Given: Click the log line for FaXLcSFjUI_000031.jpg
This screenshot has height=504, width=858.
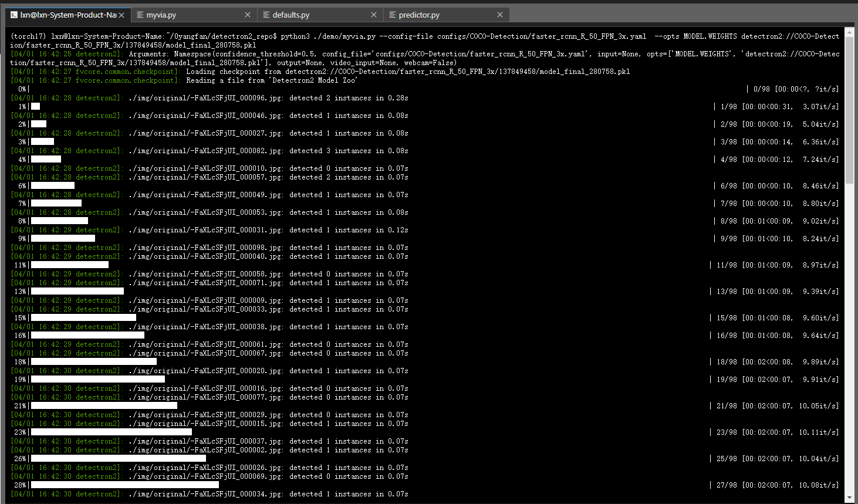Looking at the screenshot, I should [x=210, y=230].
